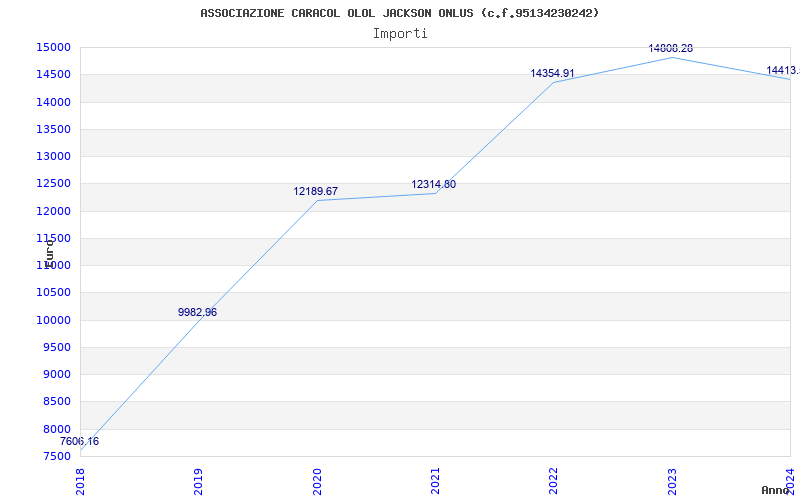Click the 10000 y-axis label
800x500 pixels.
click(53, 320)
